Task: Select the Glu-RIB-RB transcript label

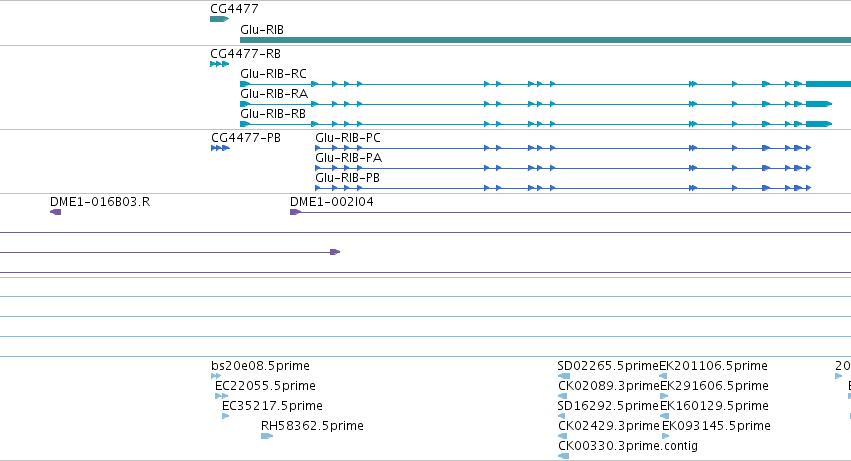Action: click(273, 114)
